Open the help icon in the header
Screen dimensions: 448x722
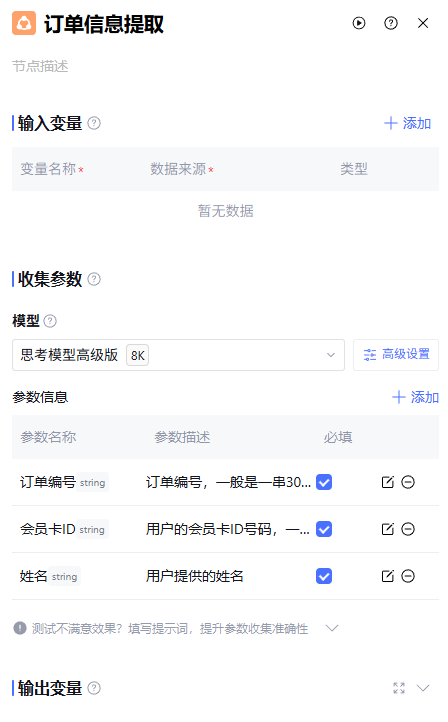coord(390,23)
